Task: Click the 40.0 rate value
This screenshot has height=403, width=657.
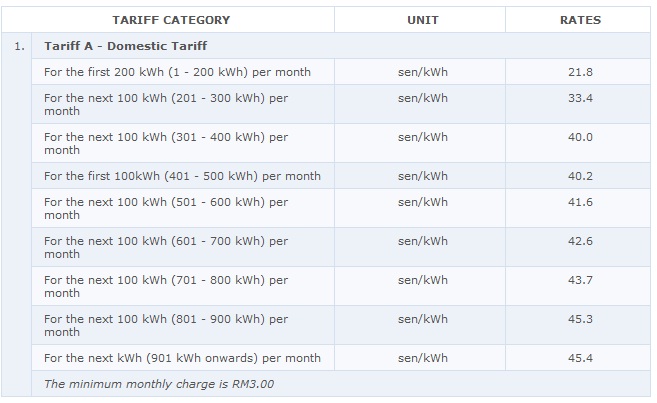Action: point(580,137)
